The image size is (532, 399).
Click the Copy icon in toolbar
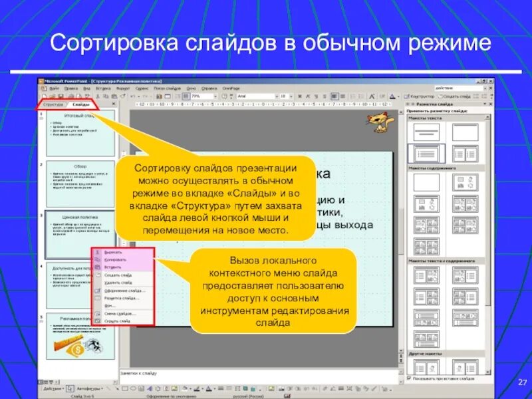pos(105,96)
